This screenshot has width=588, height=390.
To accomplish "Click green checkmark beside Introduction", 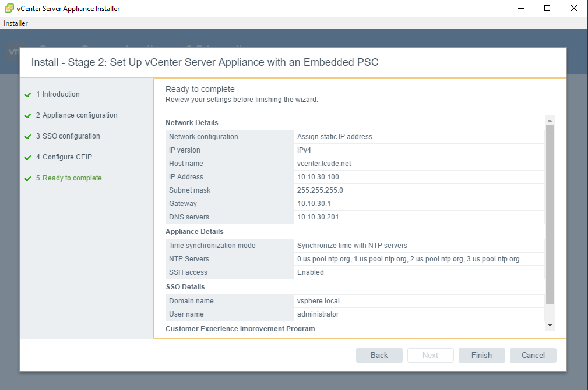I will pos(28,95).
